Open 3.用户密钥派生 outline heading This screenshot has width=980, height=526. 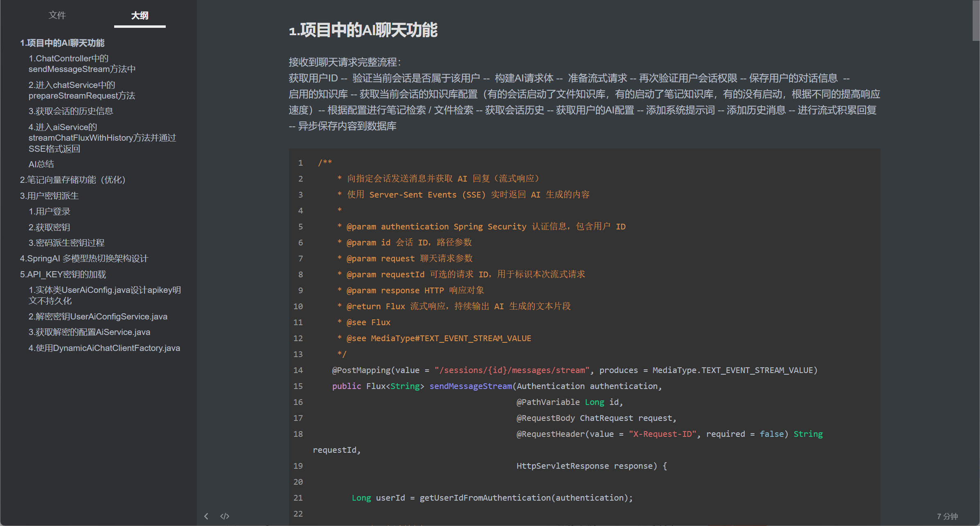click(49, 196)
